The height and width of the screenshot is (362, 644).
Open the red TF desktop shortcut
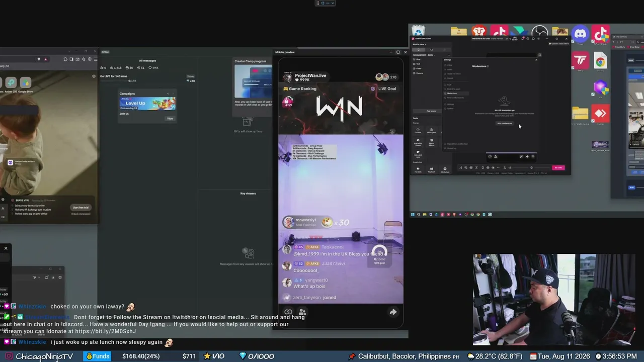[580, 61]
